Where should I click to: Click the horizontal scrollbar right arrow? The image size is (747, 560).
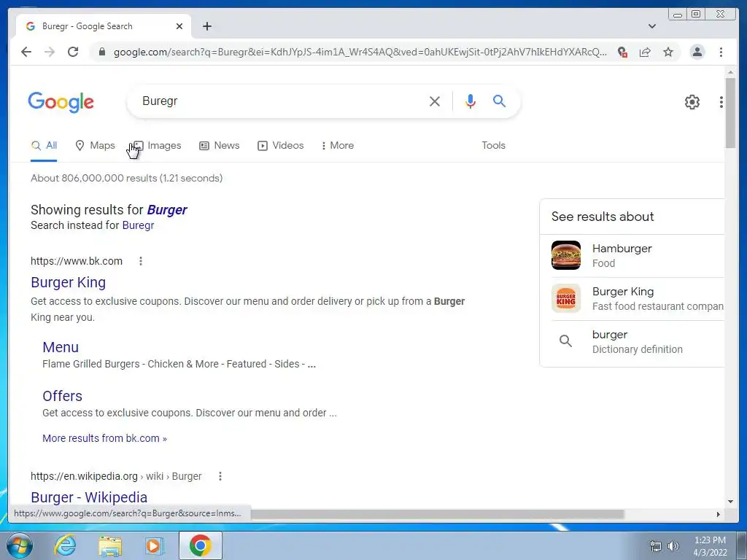719,514
